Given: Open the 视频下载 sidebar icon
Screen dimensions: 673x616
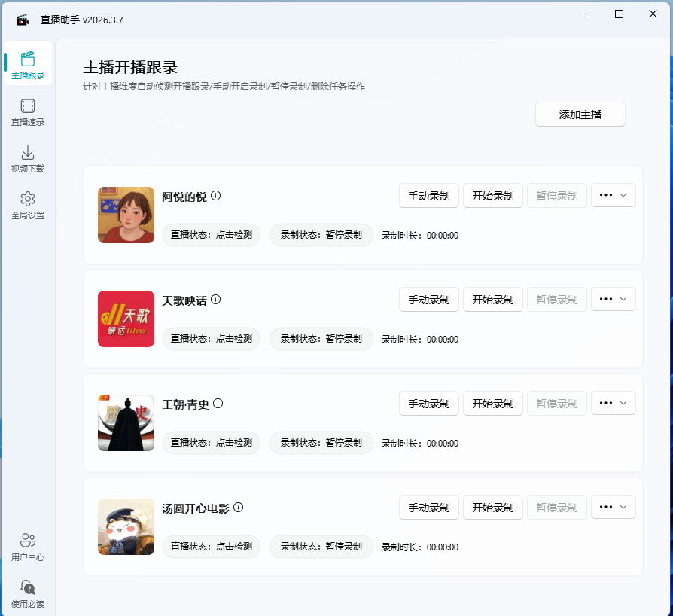Looking at the screenshot, I should pos(28,158).
